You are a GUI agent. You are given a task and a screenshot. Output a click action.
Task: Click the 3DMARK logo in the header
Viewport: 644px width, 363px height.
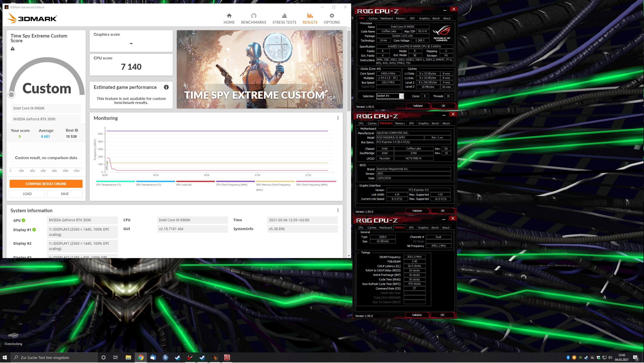(32, 18)
